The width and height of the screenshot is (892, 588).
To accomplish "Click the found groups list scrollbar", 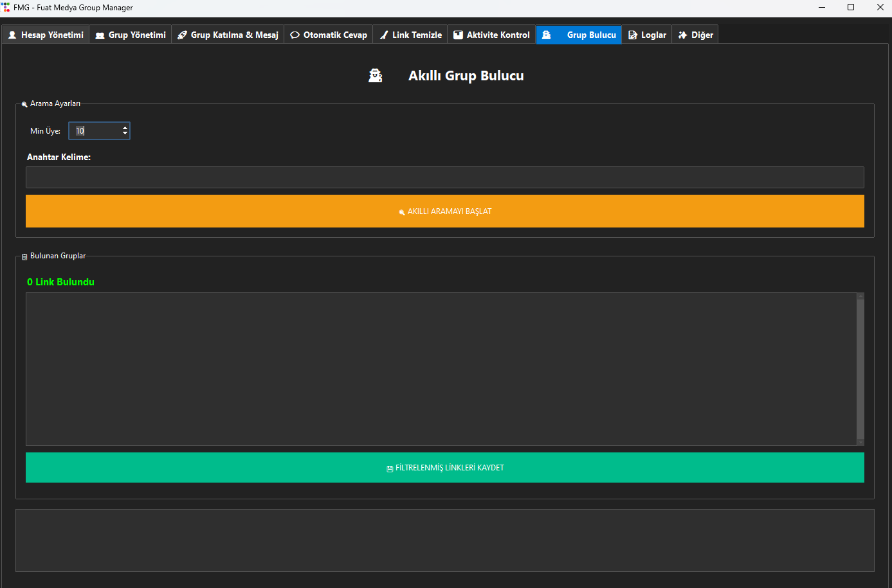I will pos(860,369).
